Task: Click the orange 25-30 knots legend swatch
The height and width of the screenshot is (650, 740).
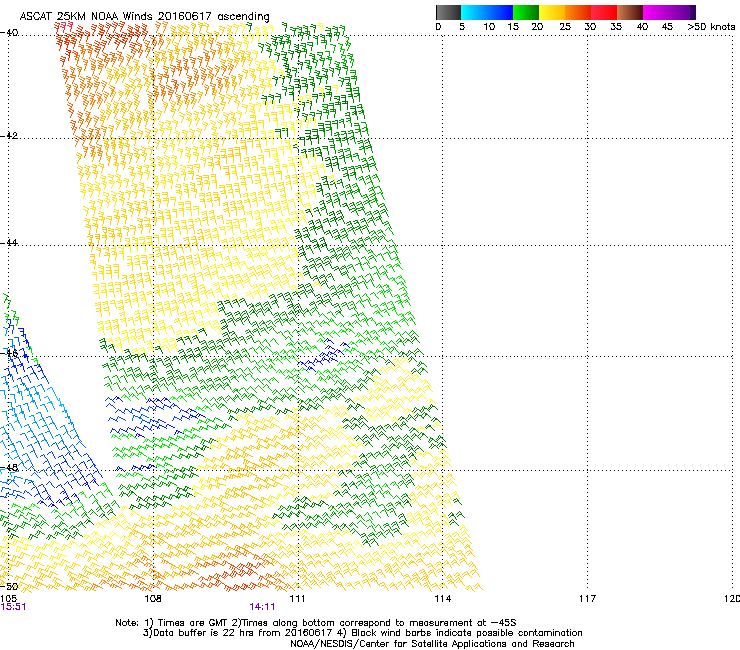Action: point(578,12)
